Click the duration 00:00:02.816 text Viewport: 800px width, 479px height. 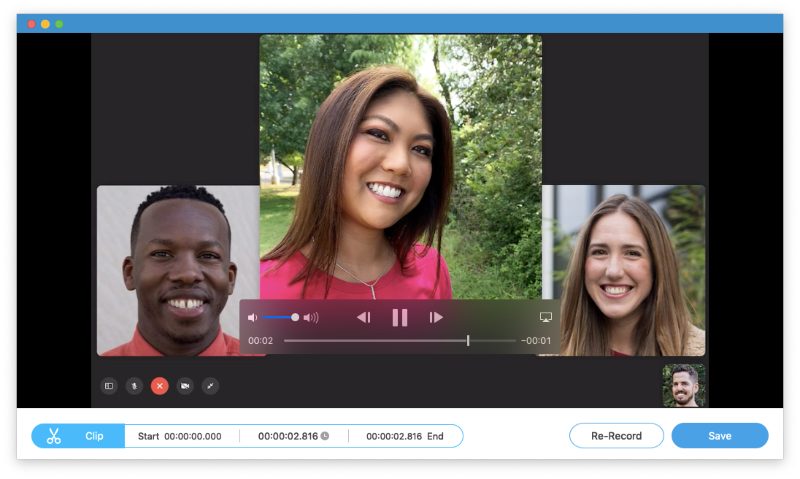tap(288, 436)
